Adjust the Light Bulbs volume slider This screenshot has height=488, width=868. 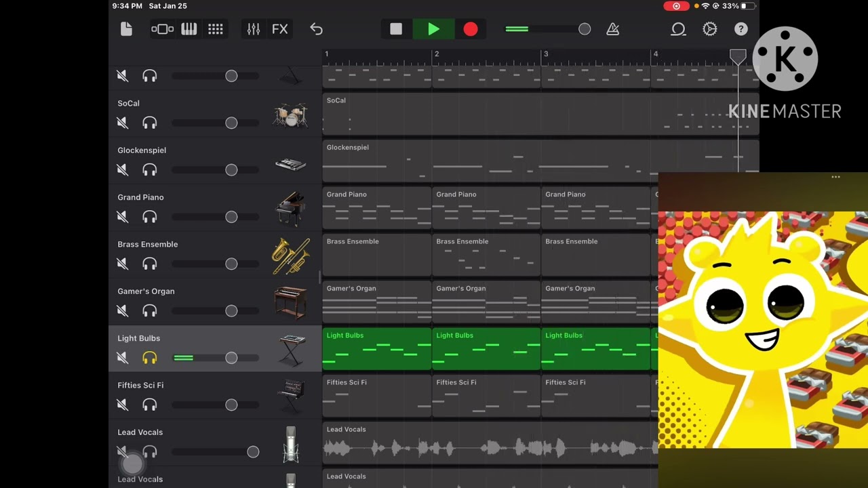(216, 358)
